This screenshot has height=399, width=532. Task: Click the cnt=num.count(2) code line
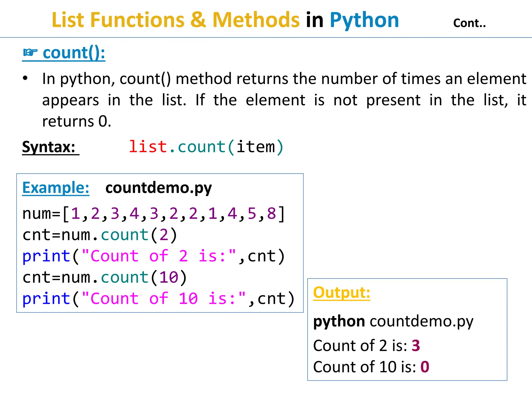100,235
